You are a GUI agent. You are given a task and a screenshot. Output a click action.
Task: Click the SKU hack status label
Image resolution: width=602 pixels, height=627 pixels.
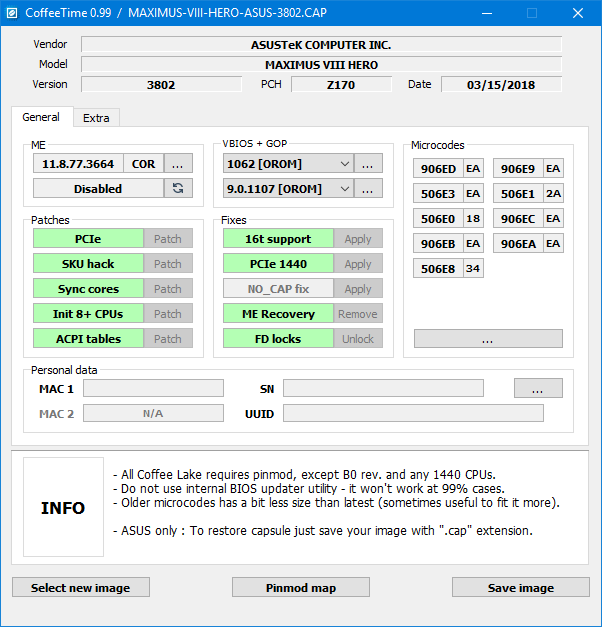(88, 264)
